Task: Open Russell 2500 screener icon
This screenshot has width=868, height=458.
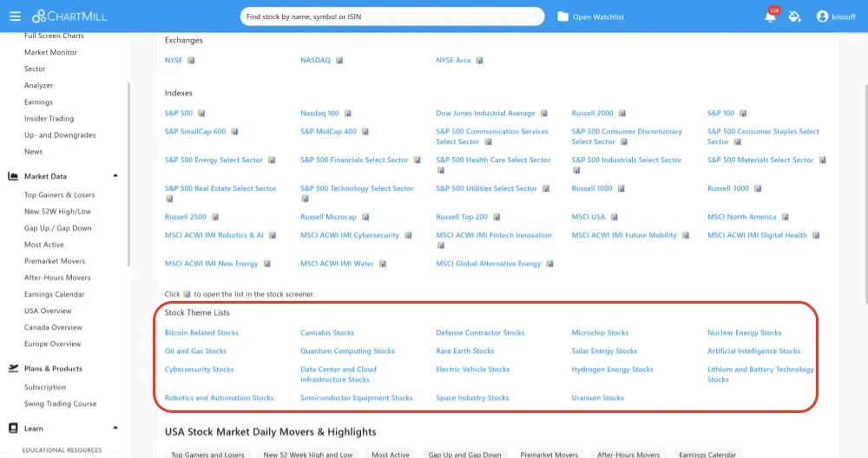Action: (x=215, y=218)
